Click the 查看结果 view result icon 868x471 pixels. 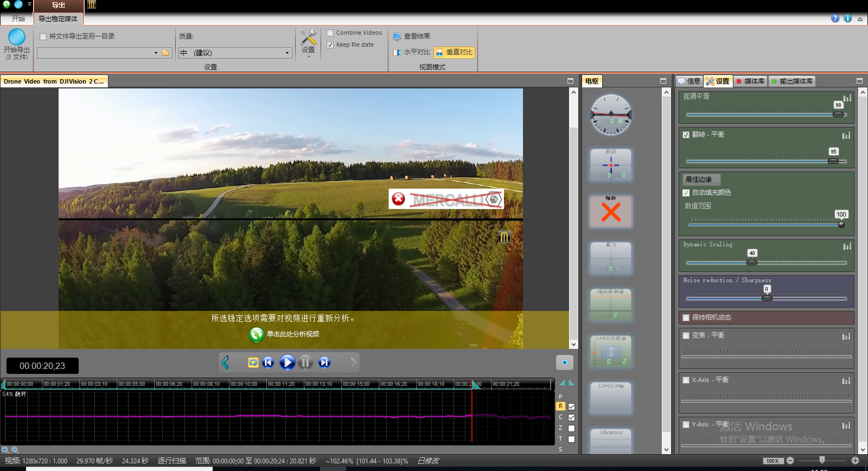397,36
